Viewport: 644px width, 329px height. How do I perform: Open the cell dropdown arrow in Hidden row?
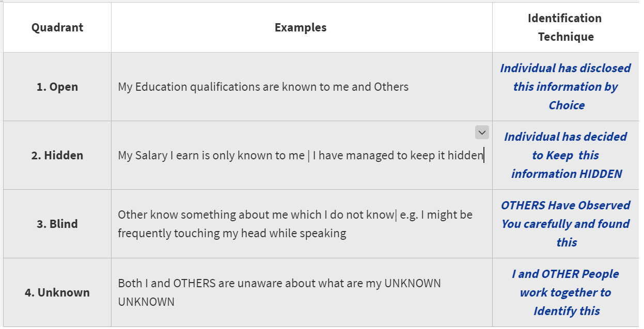(x=482, y=133)
